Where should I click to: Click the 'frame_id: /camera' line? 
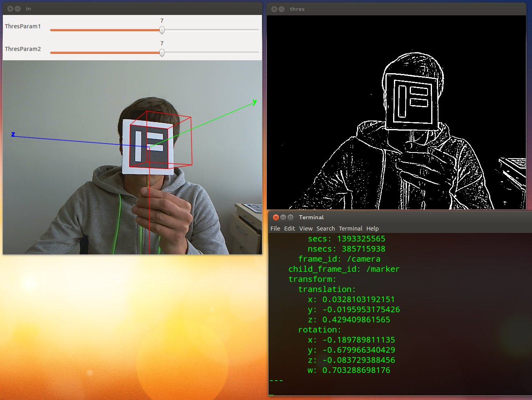[x=339, y=259]
